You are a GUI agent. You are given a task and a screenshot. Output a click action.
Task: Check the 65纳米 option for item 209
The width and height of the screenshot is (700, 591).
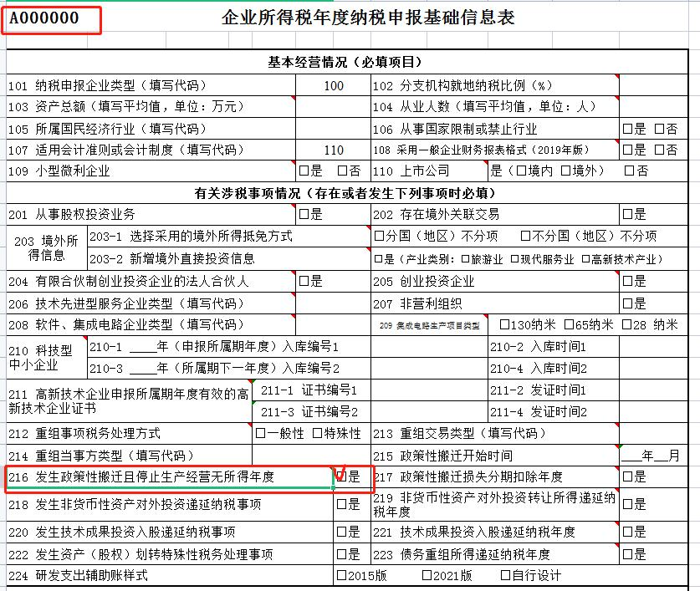pyautogui.click(x=569, y=325)
